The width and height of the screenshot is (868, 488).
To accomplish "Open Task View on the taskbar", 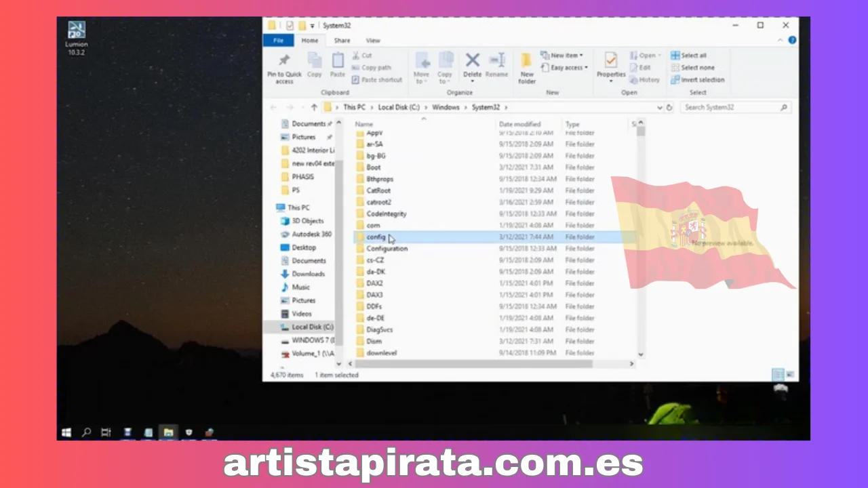I will click(106, 432).
